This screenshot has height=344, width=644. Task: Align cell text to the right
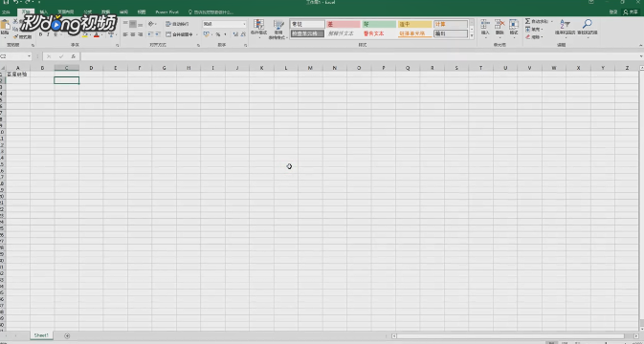tap(141, 34)
